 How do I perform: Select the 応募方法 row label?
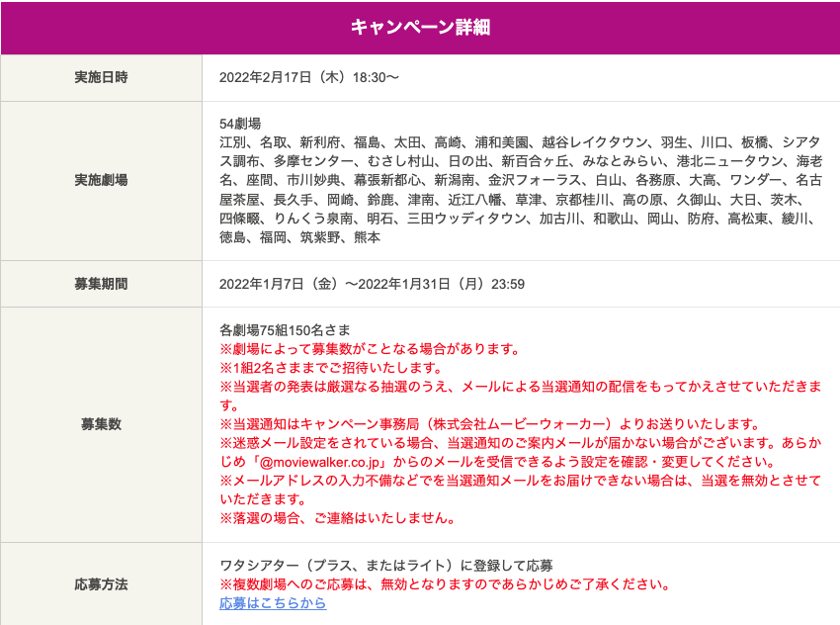pos(101,584)
